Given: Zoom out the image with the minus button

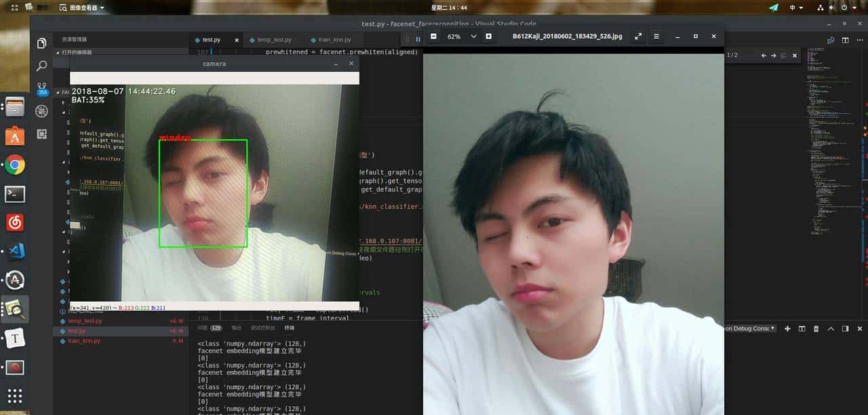Looking at the screenshot, I should [x=434, y=36].
